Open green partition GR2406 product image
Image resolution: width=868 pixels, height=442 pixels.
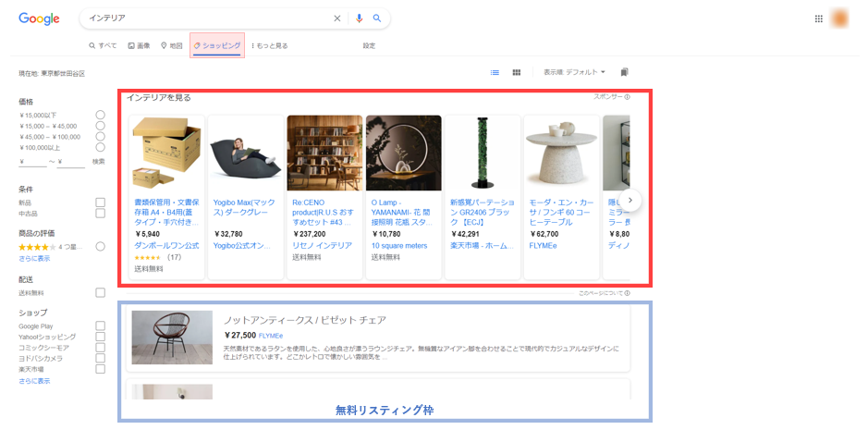tap(483, 153)
